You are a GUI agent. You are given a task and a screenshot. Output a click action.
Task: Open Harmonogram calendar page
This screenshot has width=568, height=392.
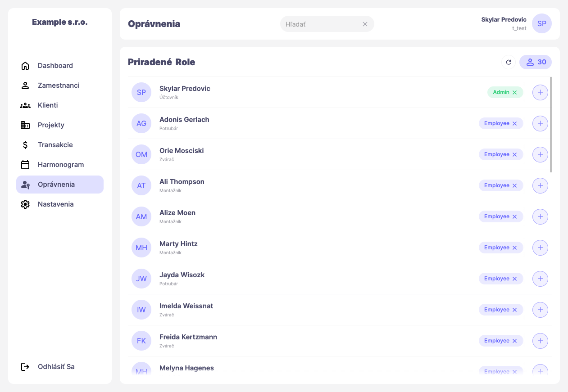[61, 165]
